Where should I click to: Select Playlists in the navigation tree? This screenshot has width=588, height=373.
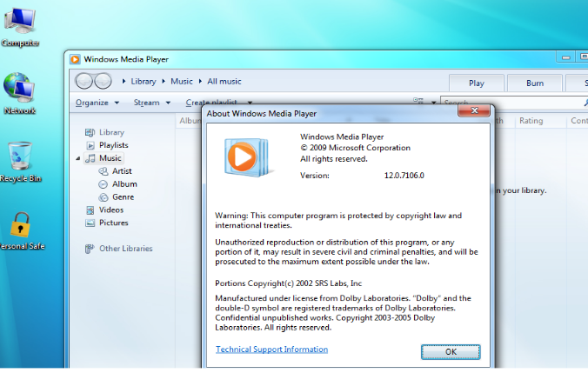[114, 145]
